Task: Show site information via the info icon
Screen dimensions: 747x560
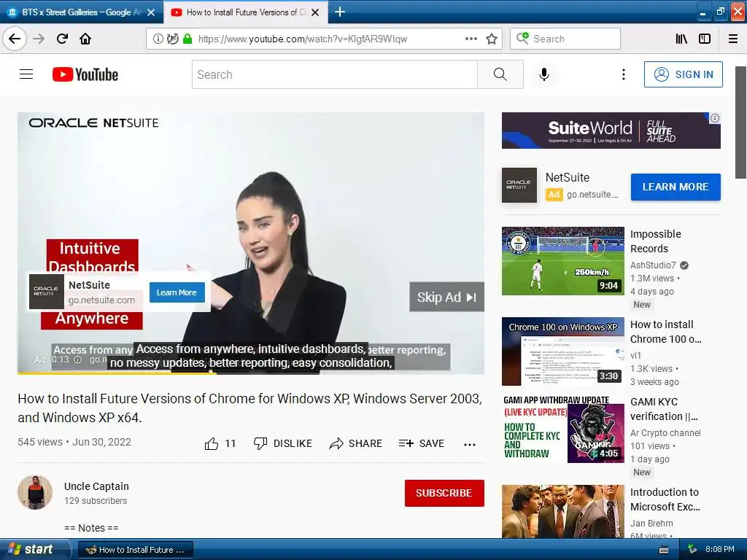Action: coord(158,39)
